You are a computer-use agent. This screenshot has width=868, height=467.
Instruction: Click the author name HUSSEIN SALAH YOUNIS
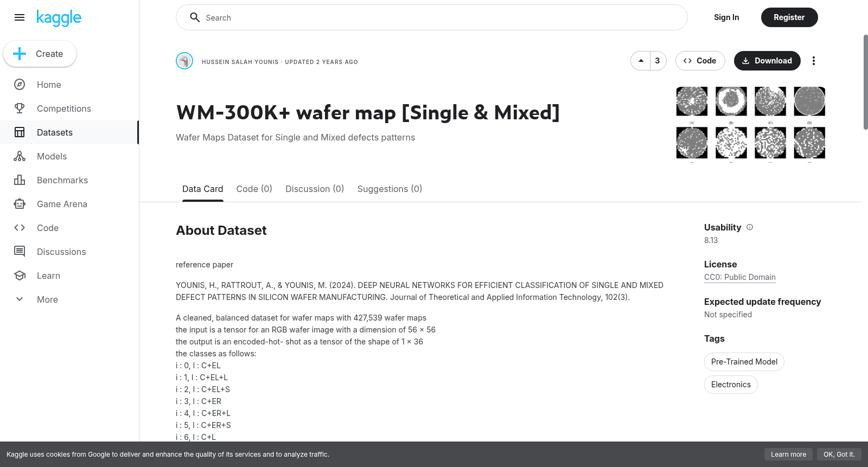tap(240, 62)
